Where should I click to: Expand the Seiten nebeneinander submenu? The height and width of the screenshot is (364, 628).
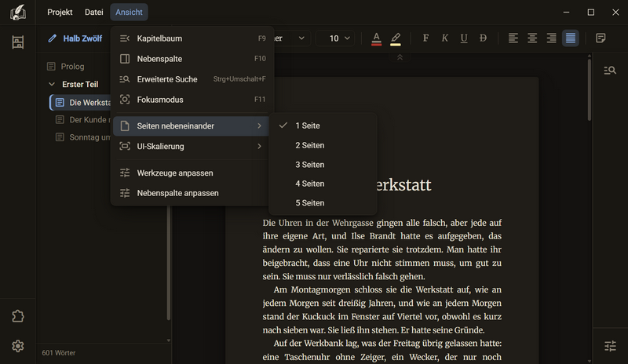tap(191, 126)
